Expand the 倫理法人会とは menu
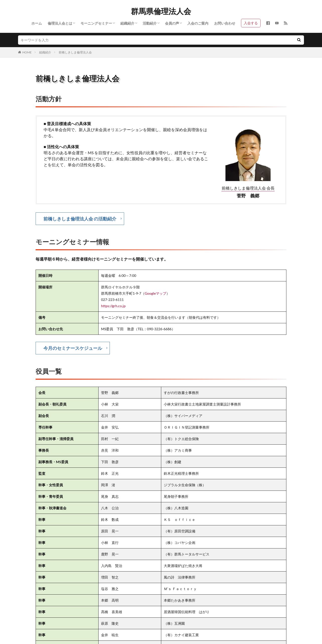This screenshot has width=322, height=644. click(61, 23)
